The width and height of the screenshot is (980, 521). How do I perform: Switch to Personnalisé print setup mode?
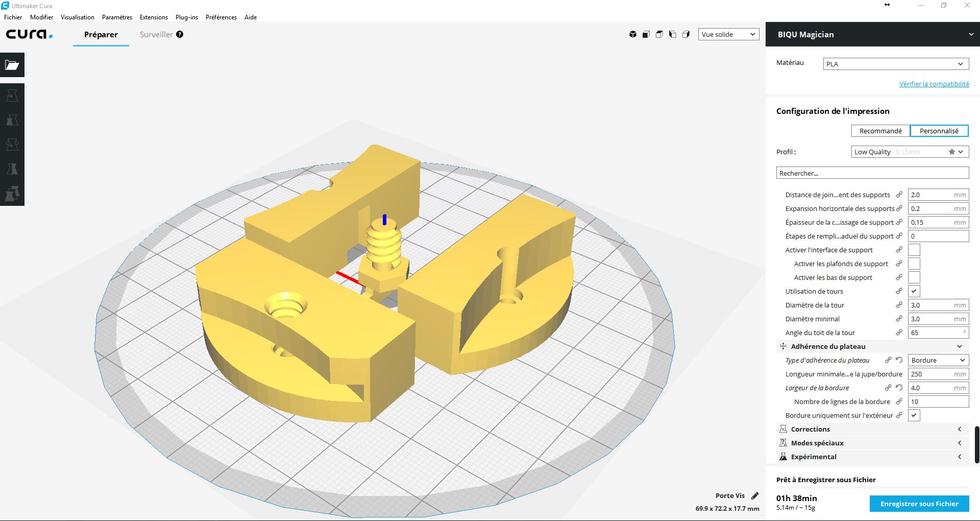pos(939,131)
